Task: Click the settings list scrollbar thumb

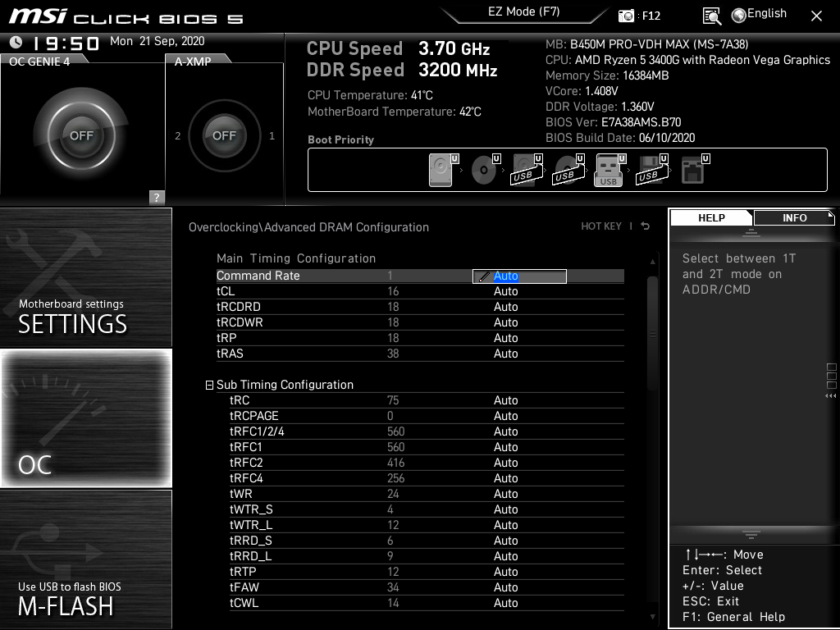Action: 652,333
